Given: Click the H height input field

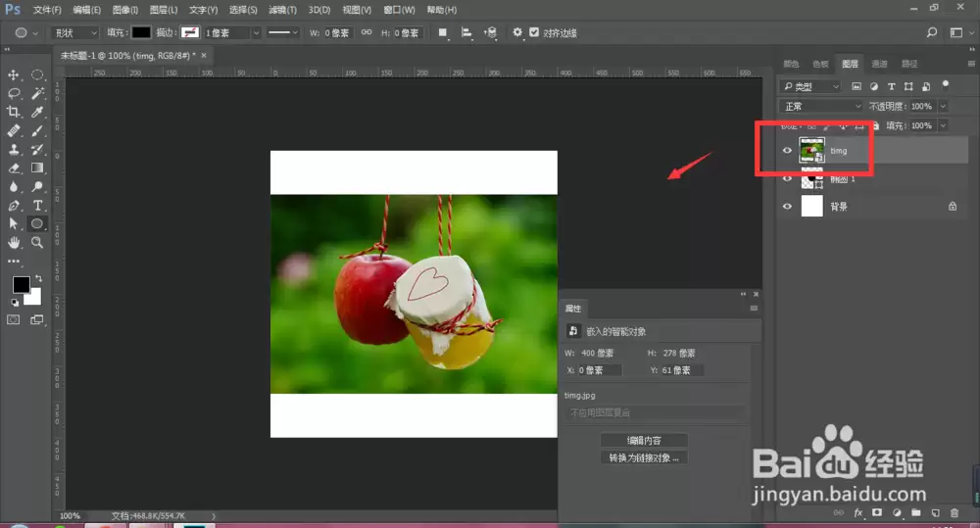Looking at the screenshot, I should (x=408, y=32).
